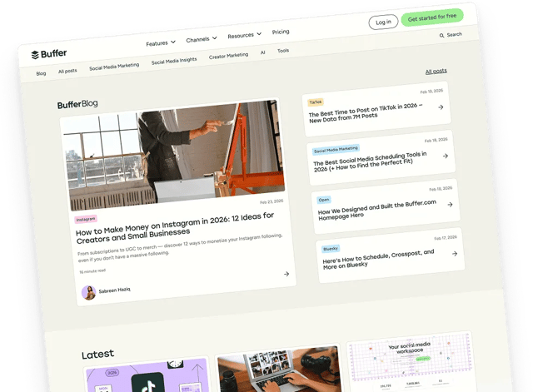Click Sabreen Haziq's author avatar

(x=88, y=292)
